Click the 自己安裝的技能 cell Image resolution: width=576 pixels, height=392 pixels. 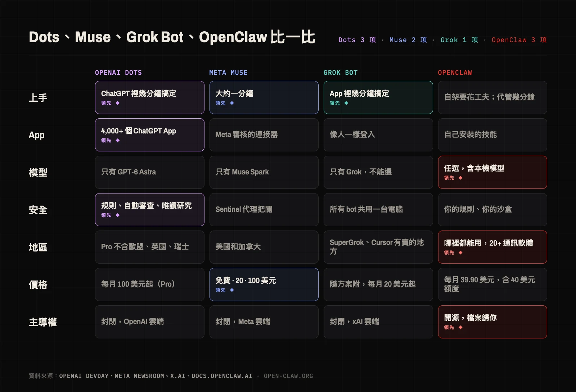(492, 135)
